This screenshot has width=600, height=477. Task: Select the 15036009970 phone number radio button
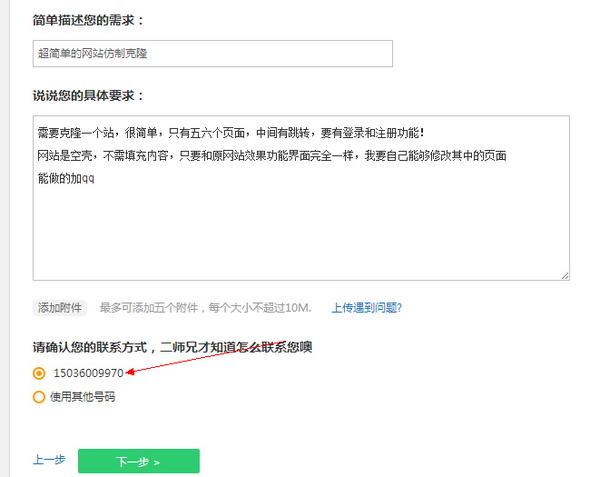click(39, 373)
